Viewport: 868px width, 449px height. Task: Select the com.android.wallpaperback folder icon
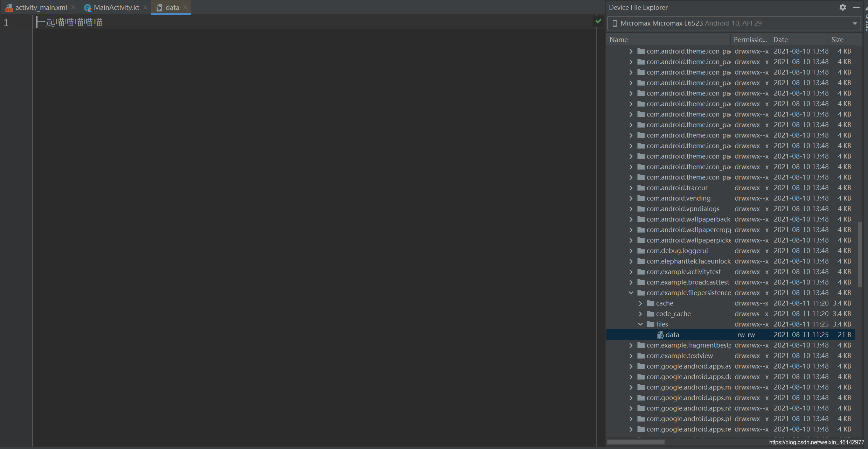point(641,219)
